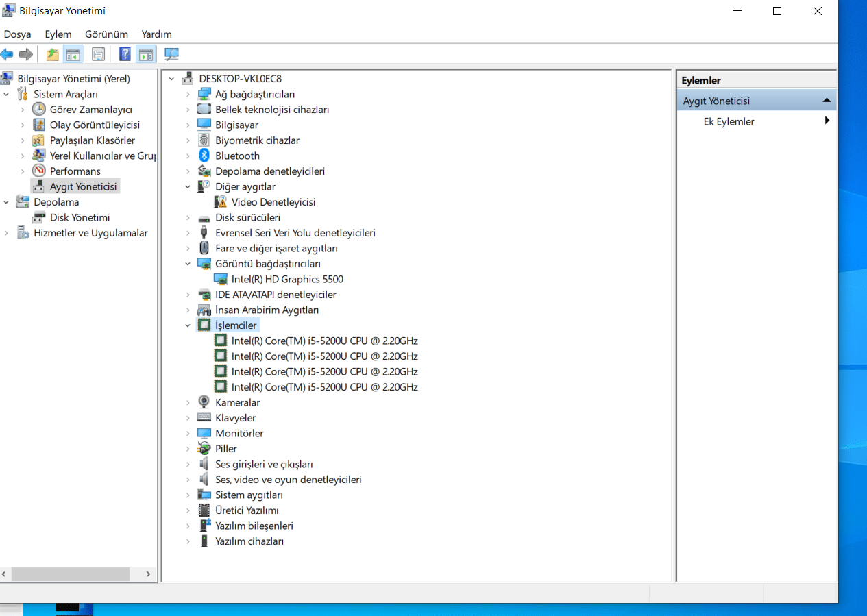Collapse the Depolama node in left tree
867x616 pixels.
tap(7, 202)
